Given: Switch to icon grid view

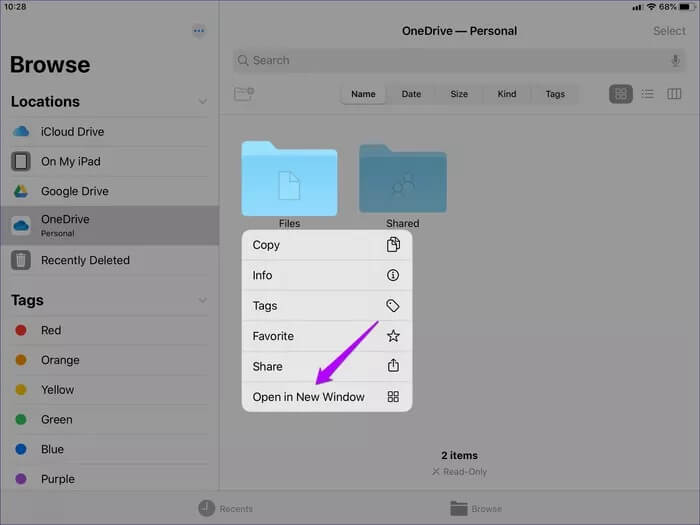Looking at the screenshot, I should pos(621,94).
